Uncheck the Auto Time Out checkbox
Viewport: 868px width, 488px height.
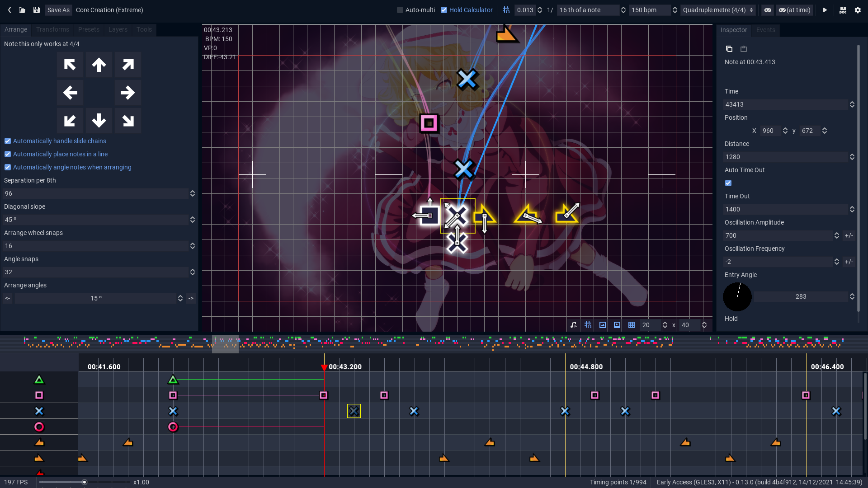tap(728, 183)
